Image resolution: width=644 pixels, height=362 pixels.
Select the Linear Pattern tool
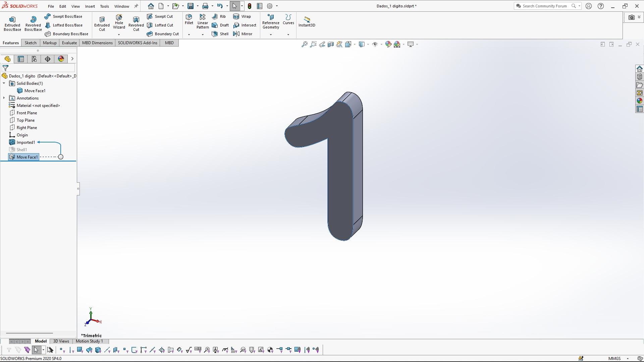point(203,21)
